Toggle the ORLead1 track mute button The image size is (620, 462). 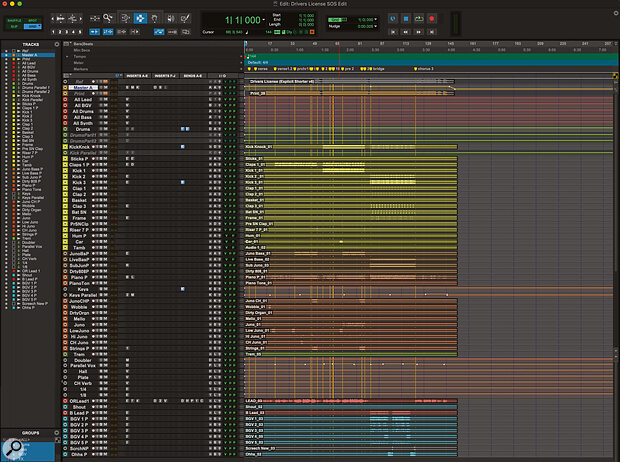pyautogui.click(x=106, y=401)
